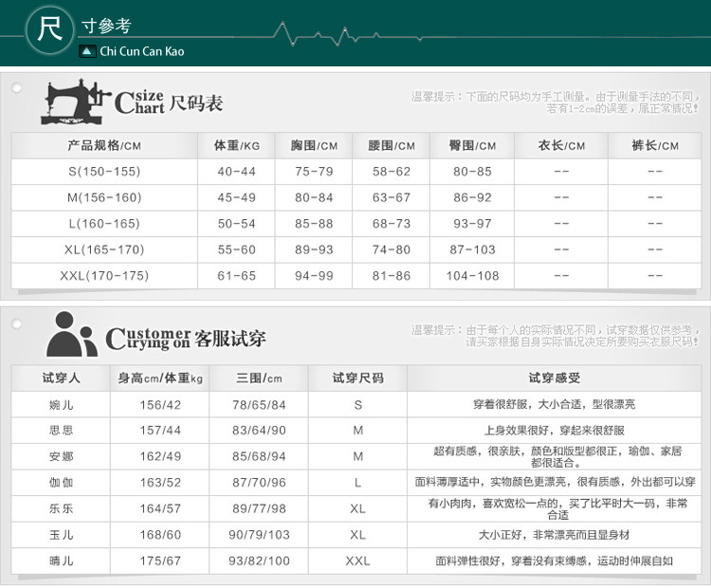Click the heartbeat line graphic in the header

(348, 34)
